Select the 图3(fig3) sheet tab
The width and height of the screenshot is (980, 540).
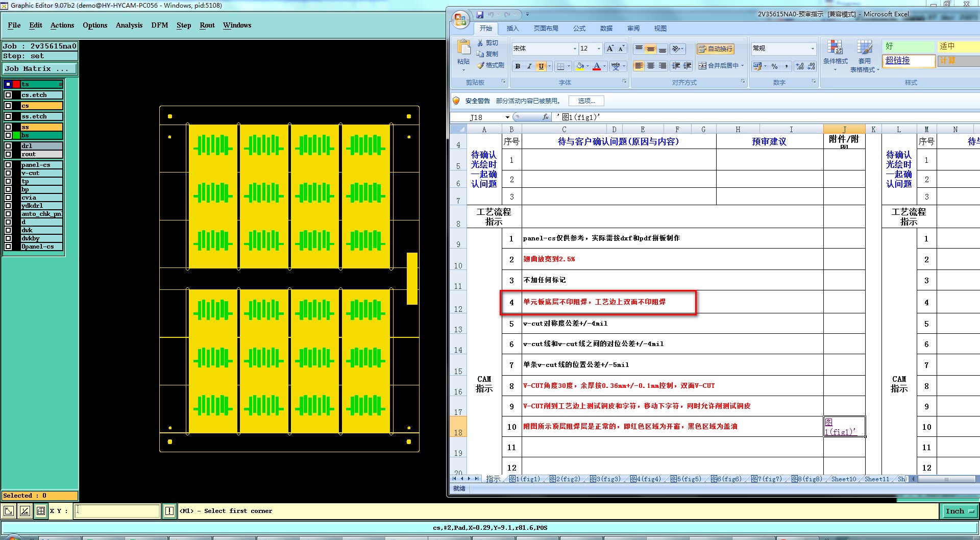tap(605, 479)
